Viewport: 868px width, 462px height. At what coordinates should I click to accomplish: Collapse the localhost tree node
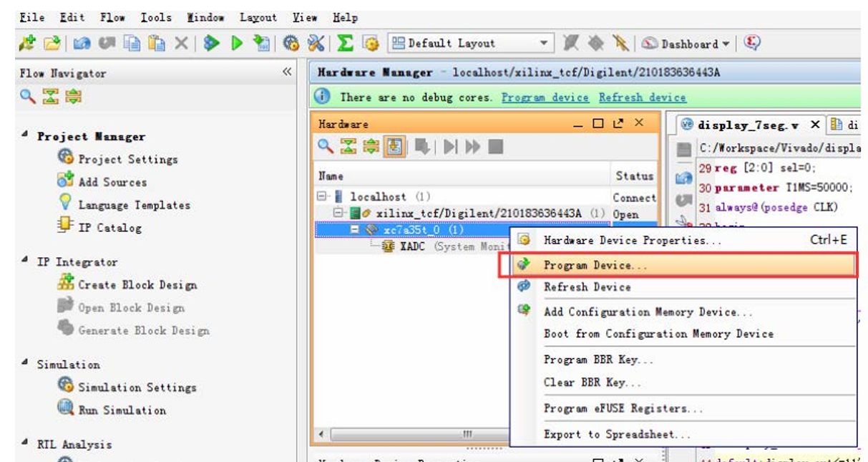pos(323,196)
